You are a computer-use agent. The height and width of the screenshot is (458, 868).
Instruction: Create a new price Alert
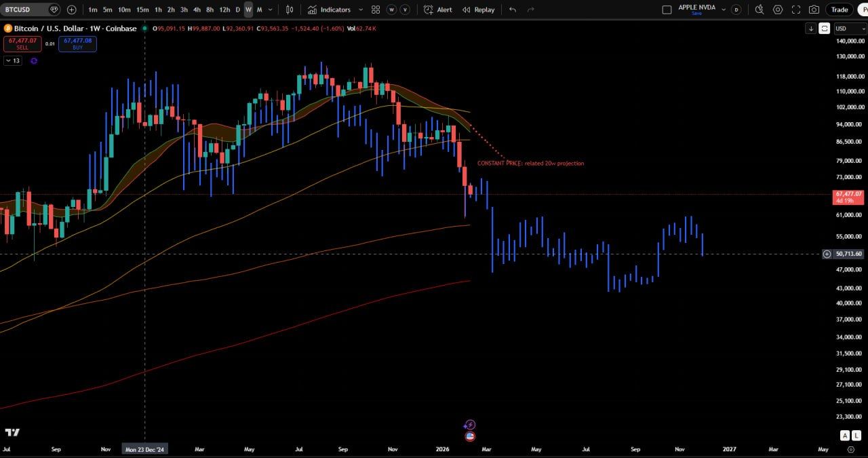coord(437,9)
